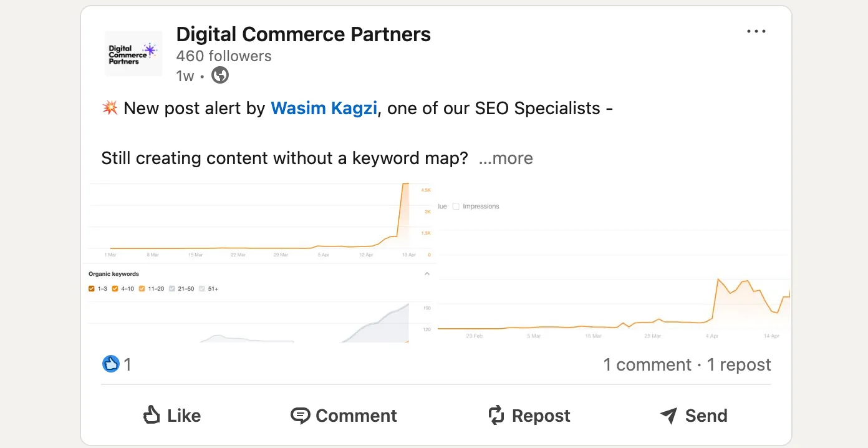Expand the post text with ...more
868x448 pixels.
(x=506, y=158)
